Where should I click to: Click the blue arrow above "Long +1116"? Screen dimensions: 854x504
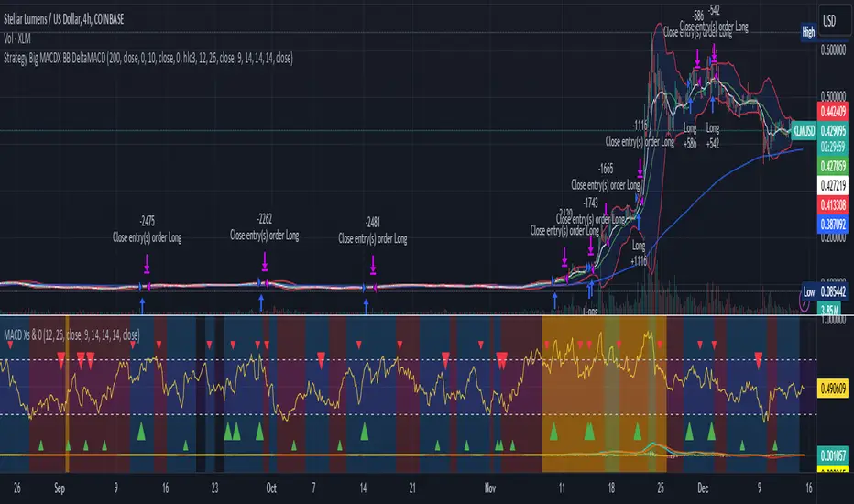(x=640, y=222)
